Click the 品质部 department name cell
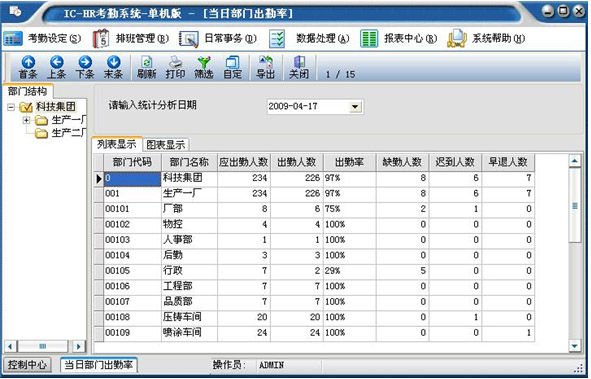This screenshot has width=591, height=379. tap(189, 302)
